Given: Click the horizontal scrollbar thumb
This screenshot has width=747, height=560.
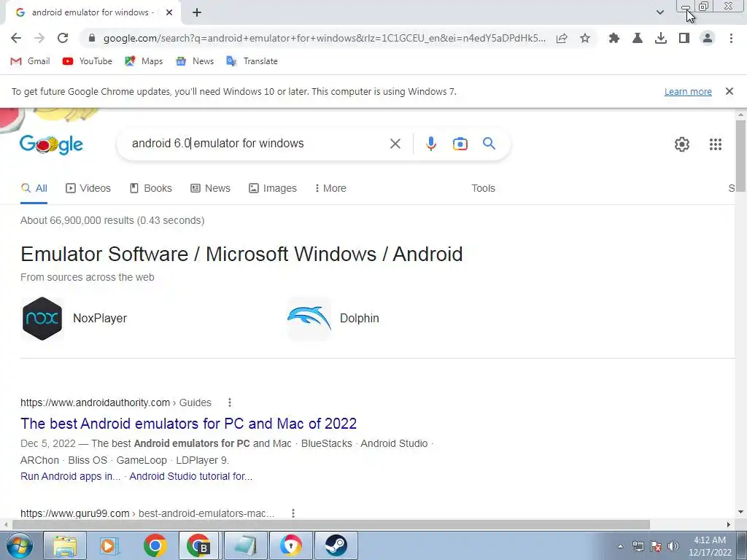Looking at the screenshot, I should click(331, 524).
